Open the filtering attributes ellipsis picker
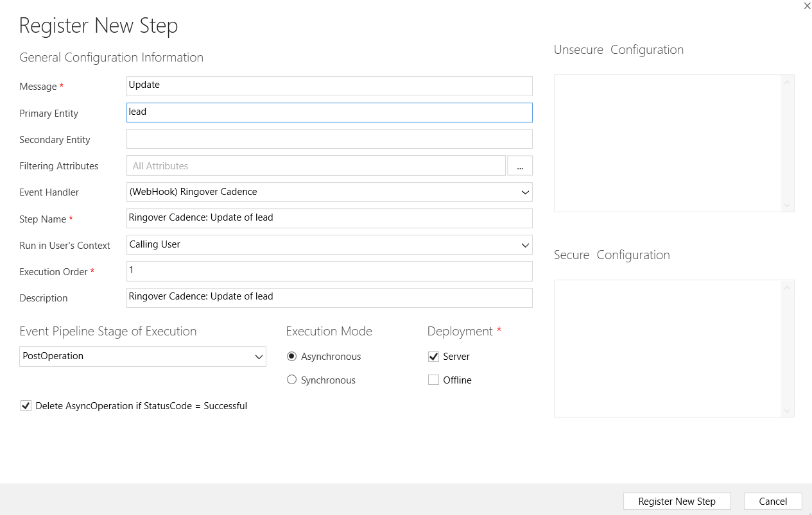 (x=520, y=165)
